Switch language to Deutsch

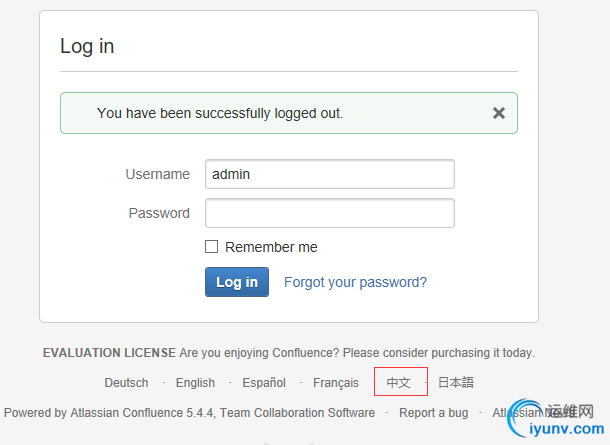[126, 383]
